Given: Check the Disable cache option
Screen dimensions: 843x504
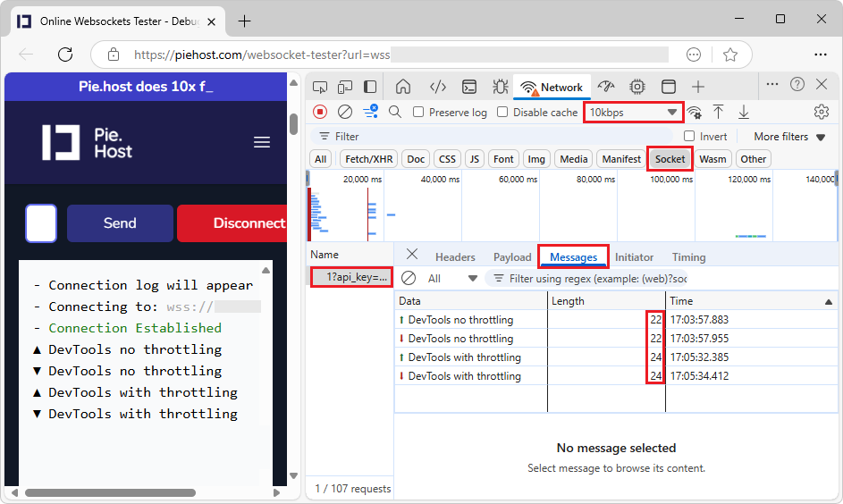Looking at the screenshot, I should click(x=502, y=112).
